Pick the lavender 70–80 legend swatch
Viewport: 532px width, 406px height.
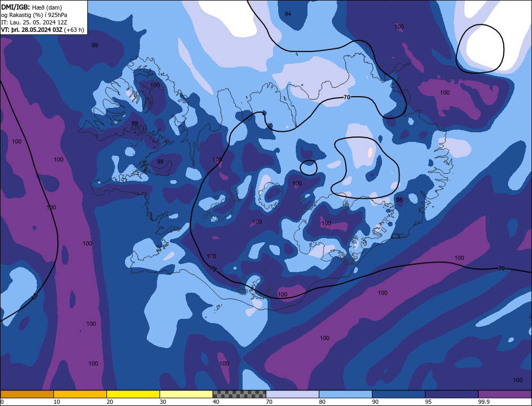293,394
